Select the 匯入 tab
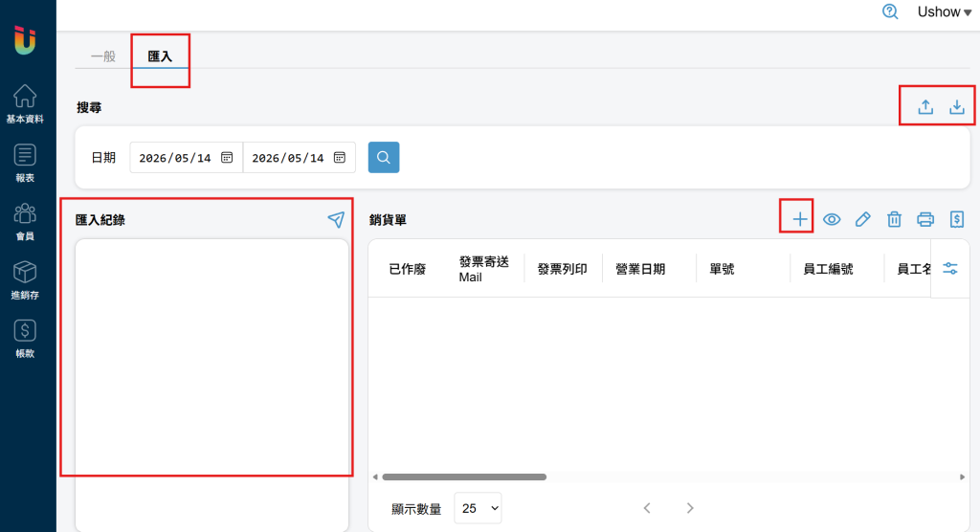Screen dimensions: 980x532 point(160,56)
